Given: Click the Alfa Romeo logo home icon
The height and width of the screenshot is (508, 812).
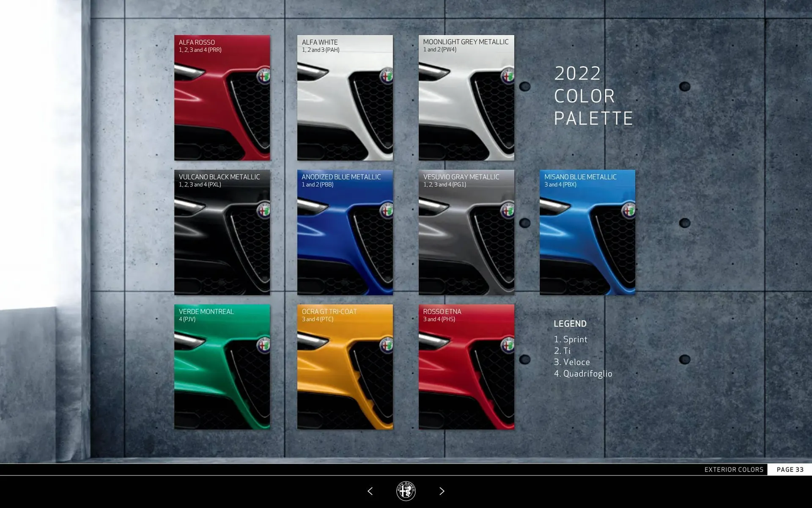Looking at the screenshot, I should pos(406,491).
